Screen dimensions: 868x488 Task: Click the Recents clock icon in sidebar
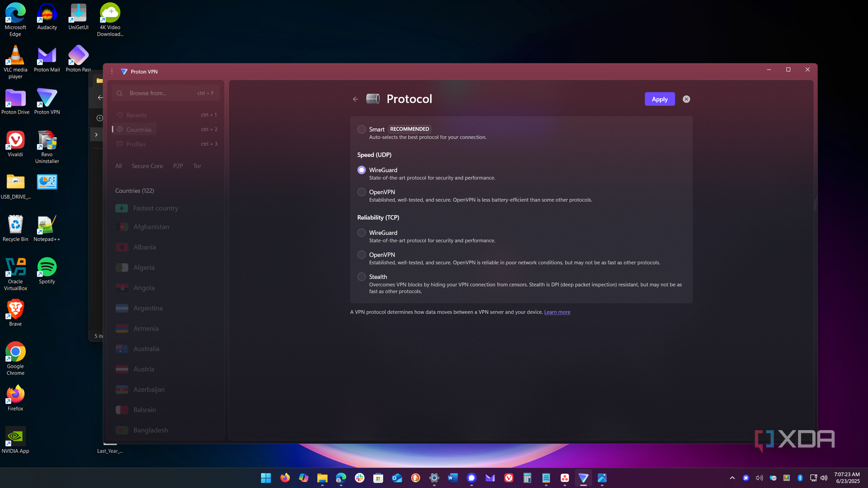click(120, 115)
